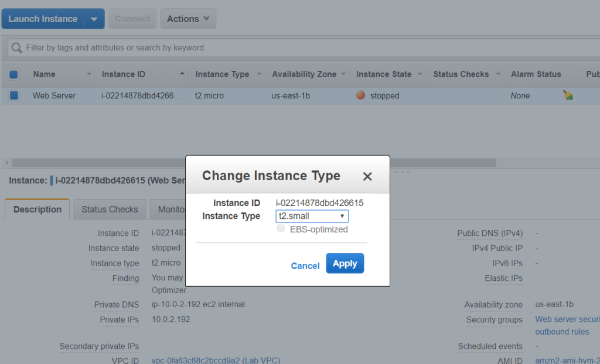This screenshot has width=600, height=364.
Task: Toggle the select-all checkbox in table header
Action: (14, 74)
